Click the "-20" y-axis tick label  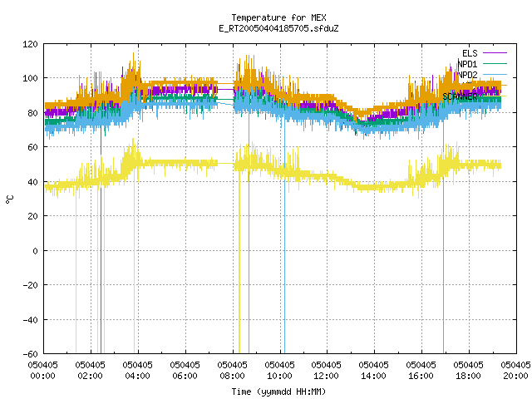30,285
